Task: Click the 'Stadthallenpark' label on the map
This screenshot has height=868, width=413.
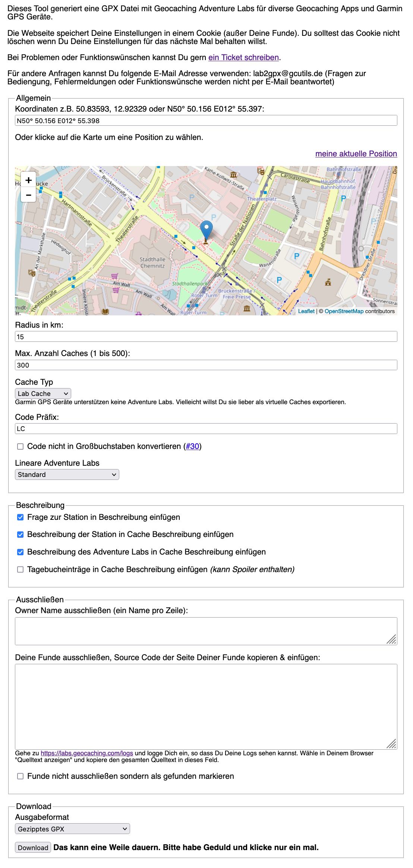Action: click(190, 284)
